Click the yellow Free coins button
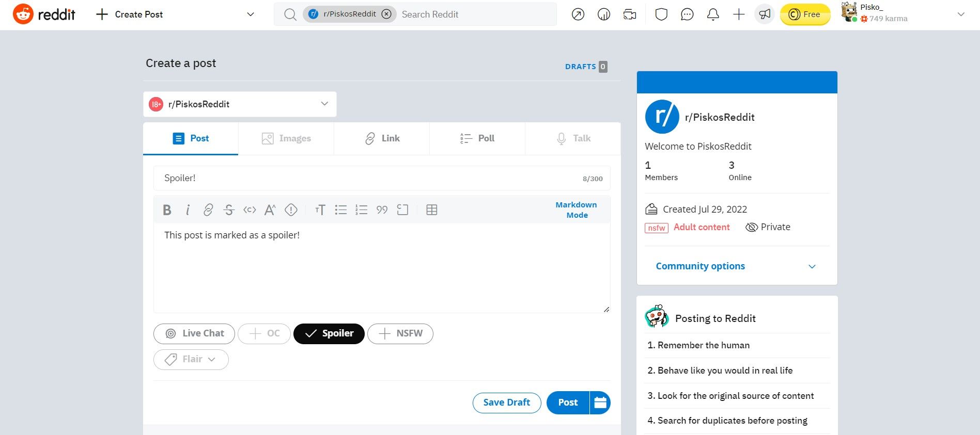Screen dimensions: 980x435 point(805,14)
